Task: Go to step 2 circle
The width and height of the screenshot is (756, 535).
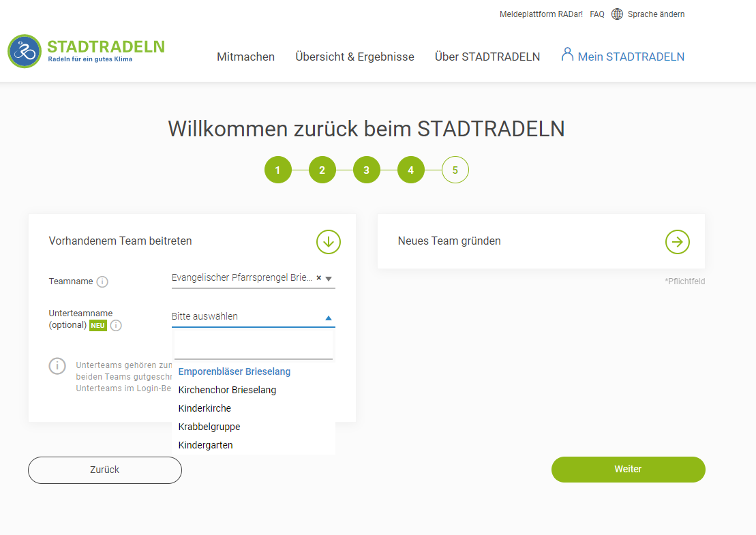Action: tap(322, 170)
